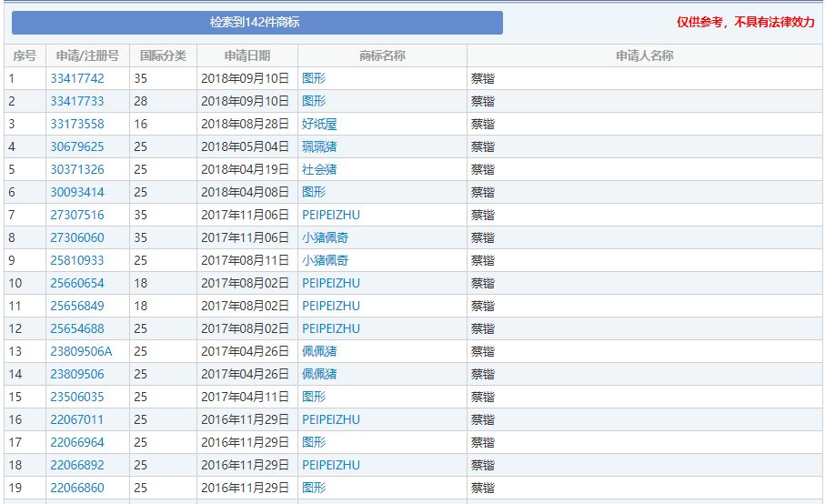The height and width of the screenshot is (504, 825).
Task: Open registration number 22066892
Action: pyautogui.click(x=76, y=465)
